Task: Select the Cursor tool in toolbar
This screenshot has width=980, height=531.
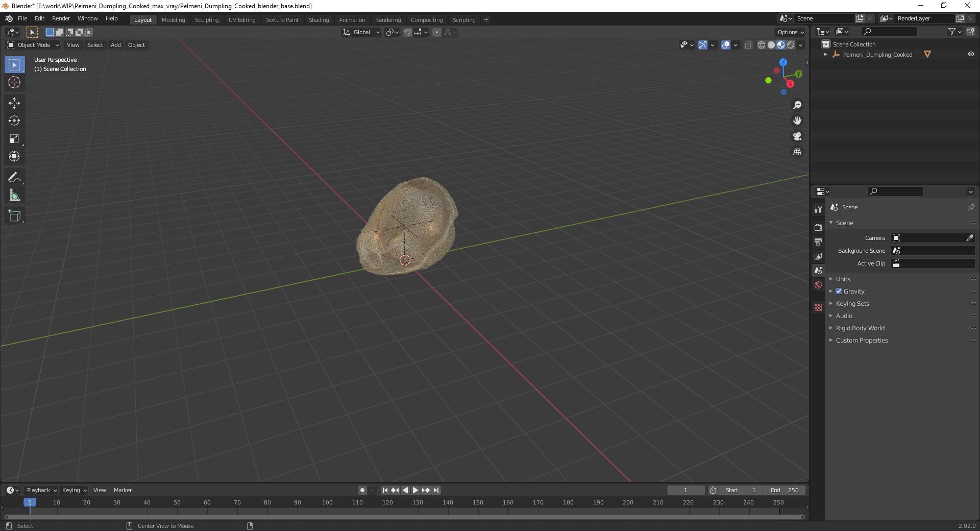Action: [14, 82]
